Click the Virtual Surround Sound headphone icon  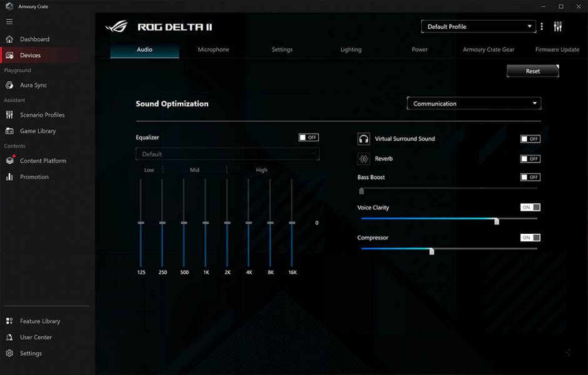click(364, 139)
